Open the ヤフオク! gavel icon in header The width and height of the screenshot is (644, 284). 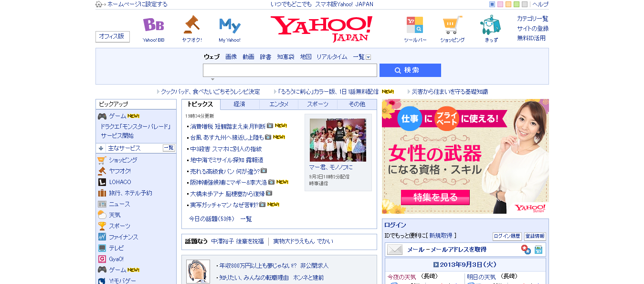191,25
